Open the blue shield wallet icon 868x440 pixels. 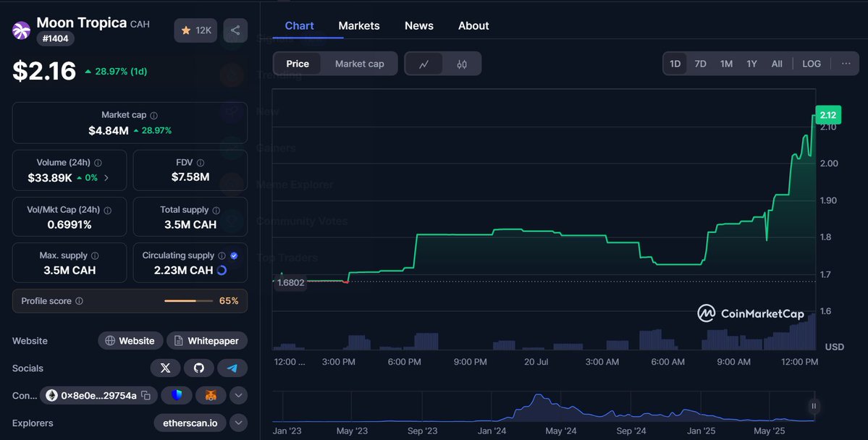coord(177,395)
